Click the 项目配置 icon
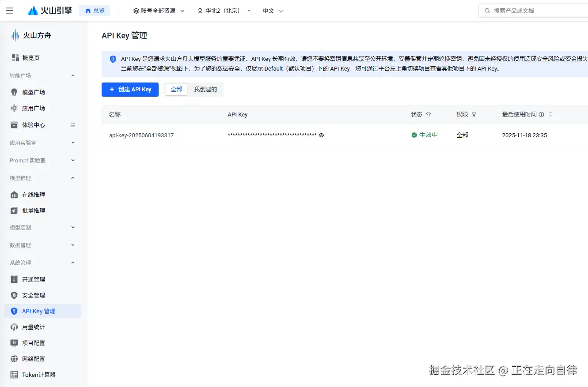This screenshot has width=588, height=387. coord(14,343)
